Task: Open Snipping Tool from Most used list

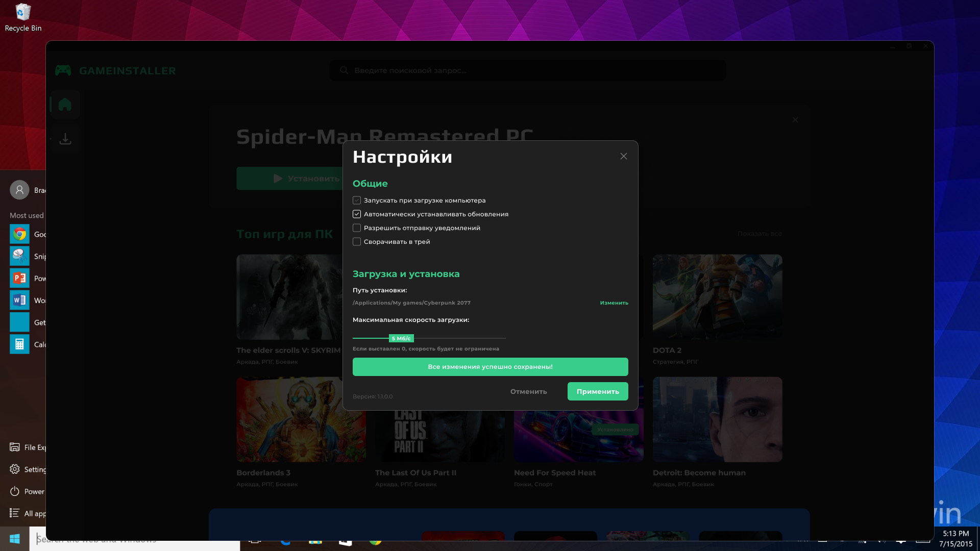Action: (x=19, y=256)
